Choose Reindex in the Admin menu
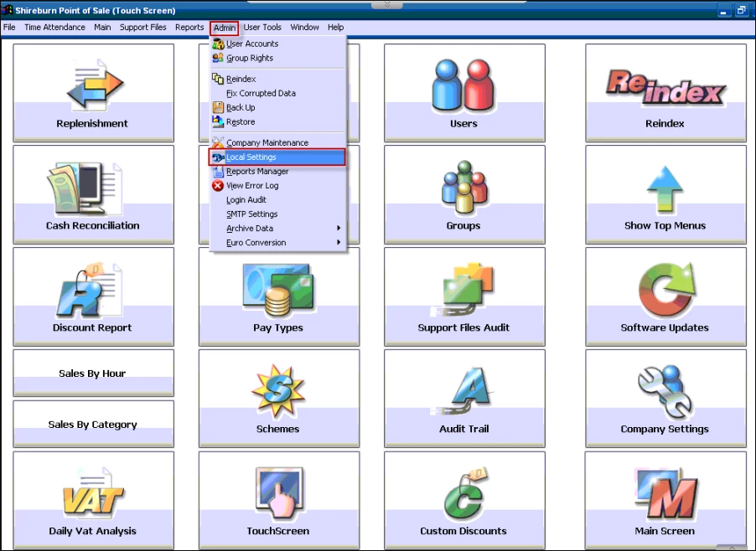 click(x=278, y=79)
